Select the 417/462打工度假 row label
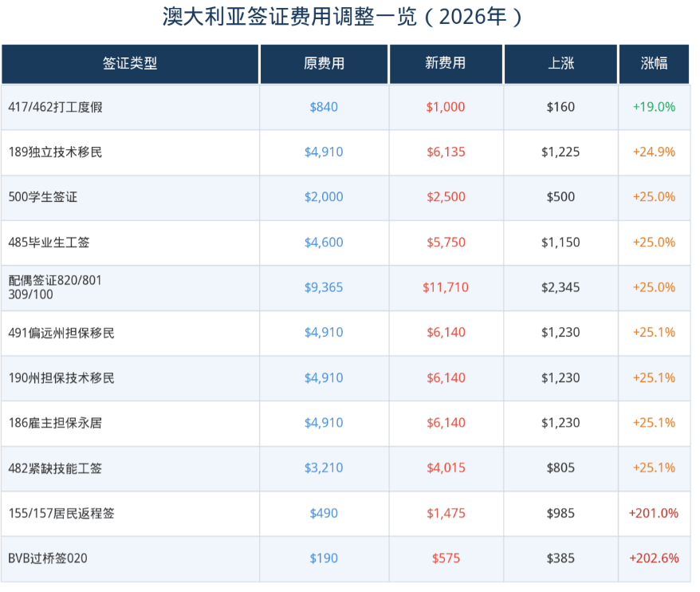Screen dimensions: 700x592 click(x=55, y=107)
